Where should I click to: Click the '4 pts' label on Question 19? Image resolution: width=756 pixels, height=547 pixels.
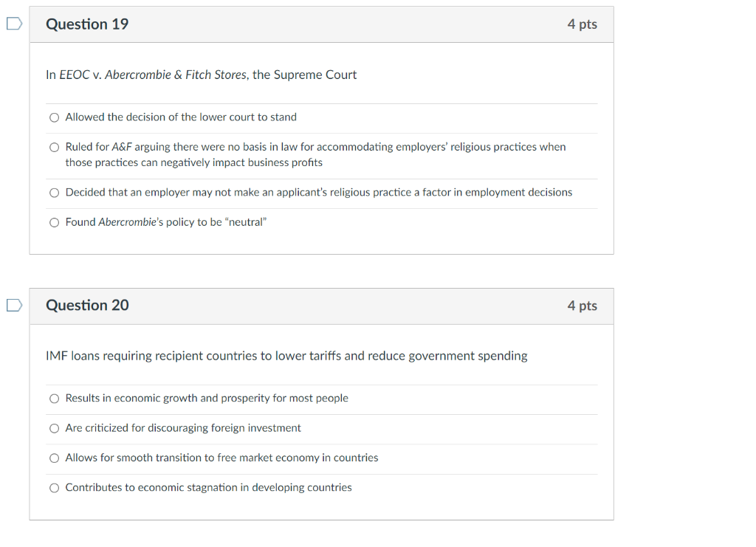pos(583,24)
